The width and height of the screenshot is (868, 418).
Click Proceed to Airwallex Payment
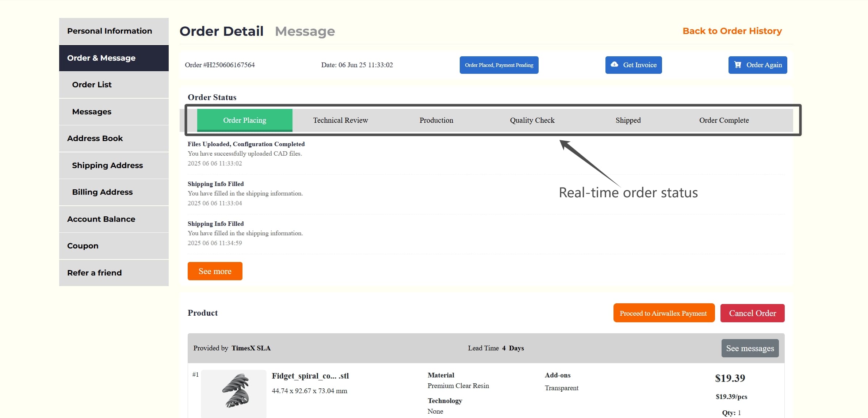click(664, 313)
